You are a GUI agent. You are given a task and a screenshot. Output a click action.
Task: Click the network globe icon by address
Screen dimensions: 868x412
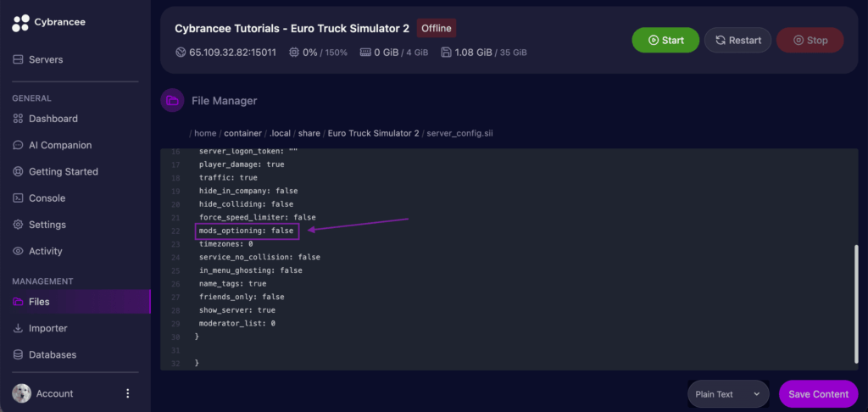[180, 53]
